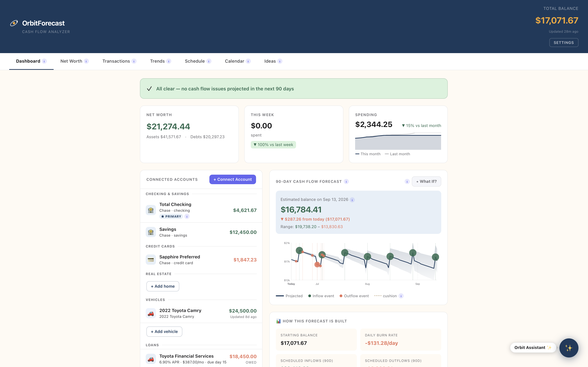Click Sapphire Preferred credit card icon
The height and width of the screenshot is (367, 588).
click(151, 260)
